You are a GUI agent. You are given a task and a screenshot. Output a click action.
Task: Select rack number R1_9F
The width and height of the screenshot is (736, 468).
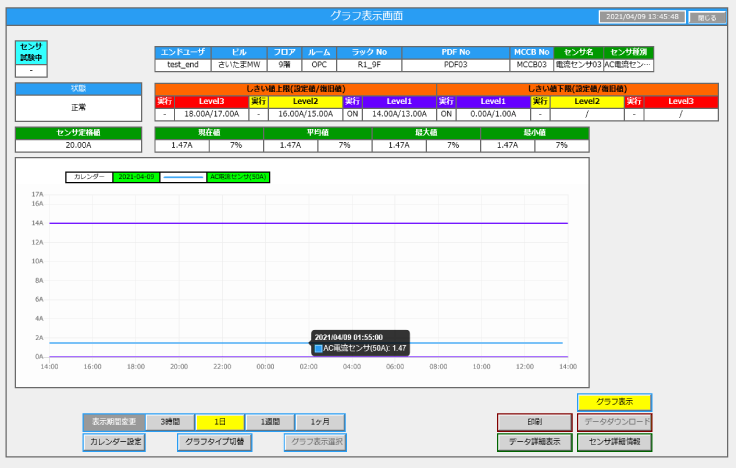coord(369,65)
